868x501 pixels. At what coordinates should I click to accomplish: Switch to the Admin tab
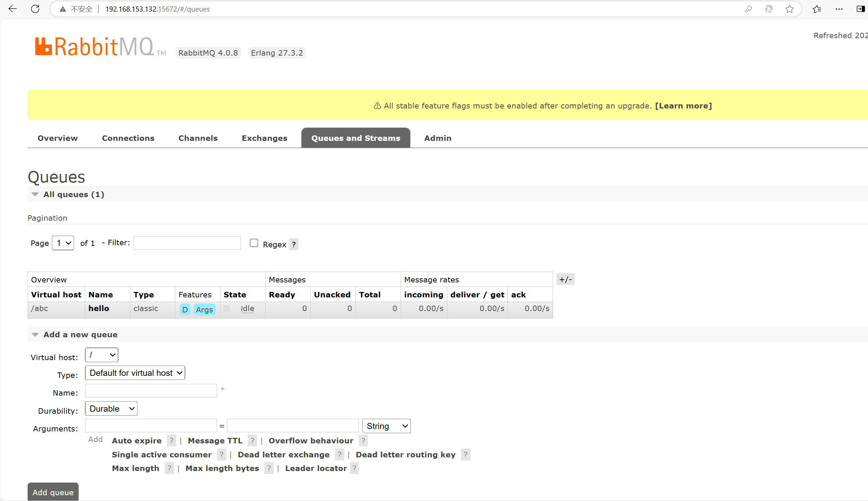(x=437, y=138)
